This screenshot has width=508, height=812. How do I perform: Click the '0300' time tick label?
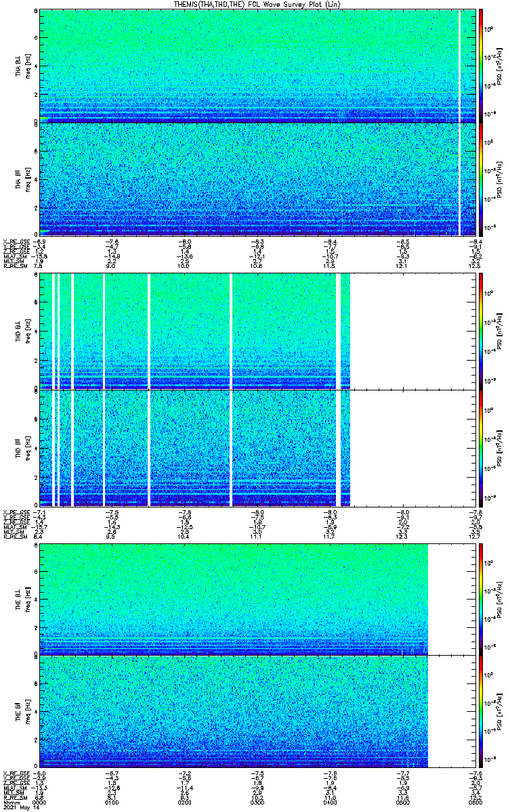click(259, 802)
